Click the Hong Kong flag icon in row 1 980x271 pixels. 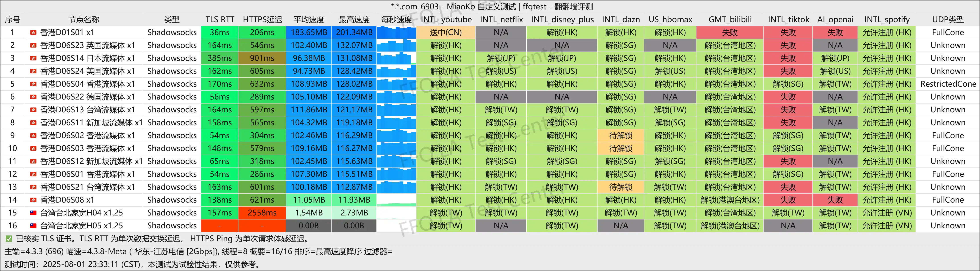[34, 33]
